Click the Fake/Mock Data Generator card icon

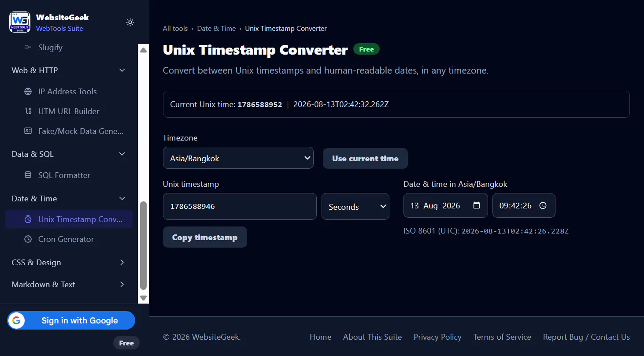pyautogui.click(x=28, y=131)
